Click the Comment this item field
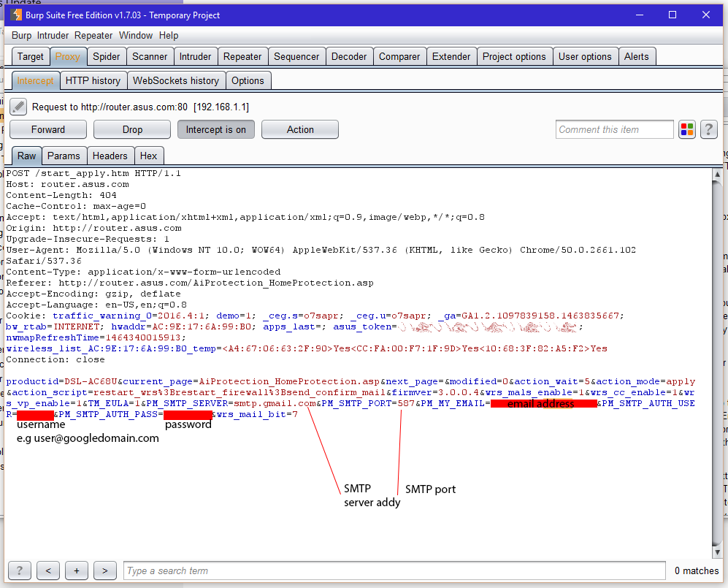 [614, 129]
